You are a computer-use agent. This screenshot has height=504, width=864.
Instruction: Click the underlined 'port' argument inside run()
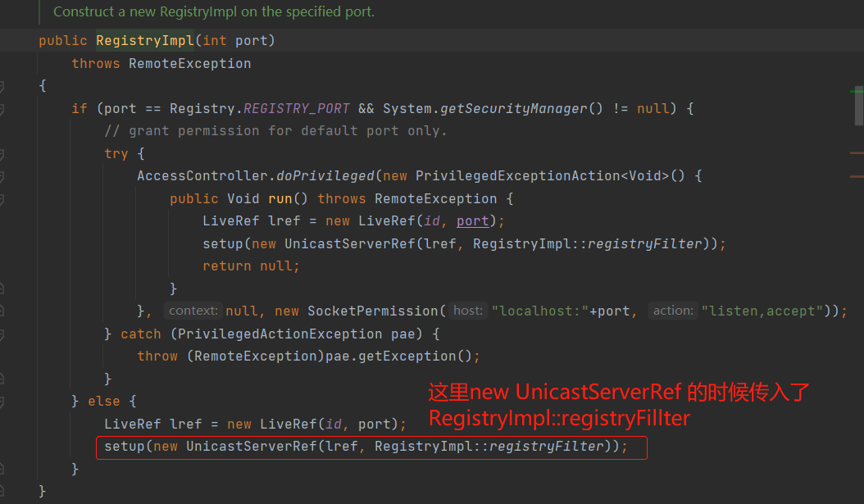pyautogui.click(x=473, y=221)
